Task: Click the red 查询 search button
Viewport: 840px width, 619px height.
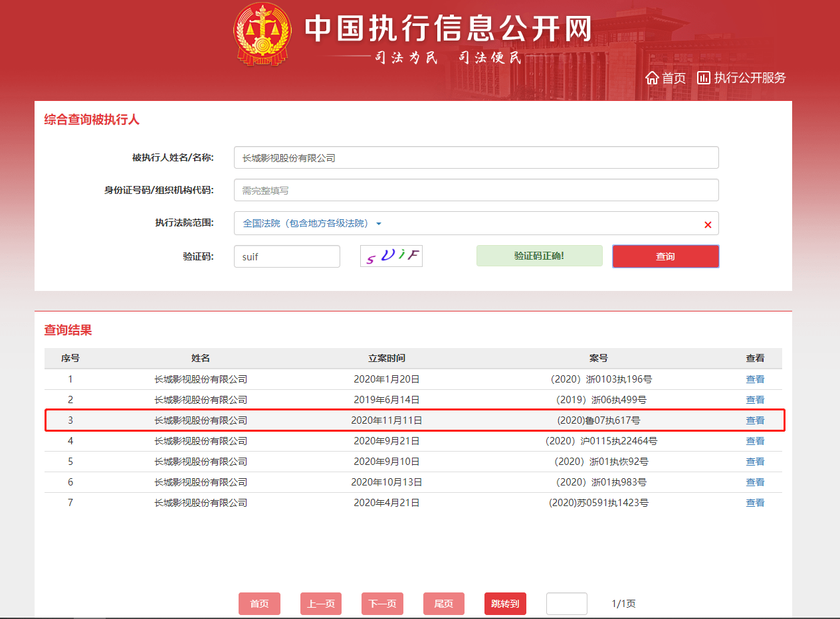Action: click(665, 256)
